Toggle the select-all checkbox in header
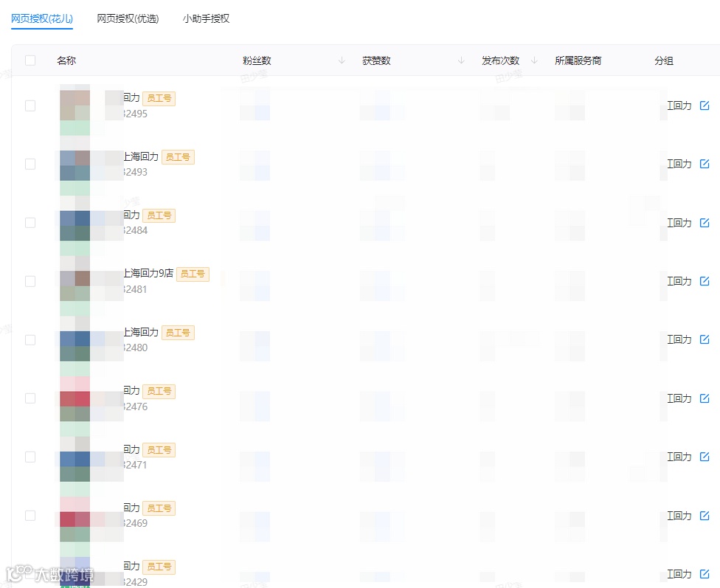Image resolution: width=720 pixels, height=588 pixels. [30, 60]
